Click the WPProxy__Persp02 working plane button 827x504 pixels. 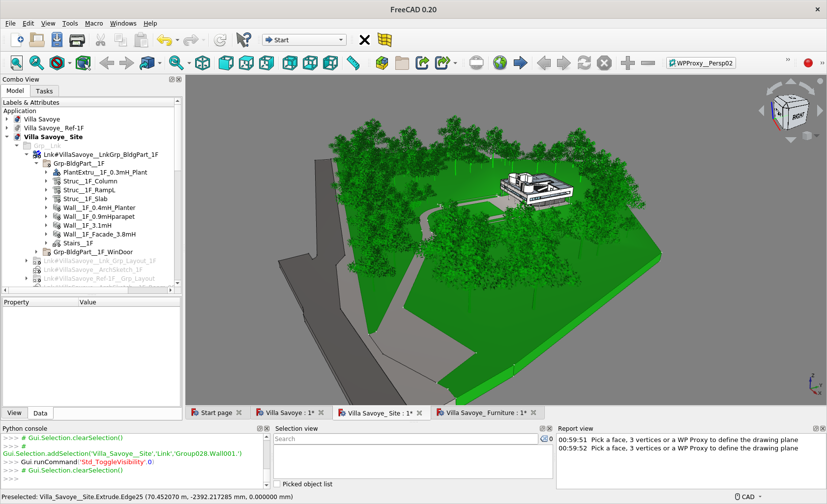pos(701,63)
